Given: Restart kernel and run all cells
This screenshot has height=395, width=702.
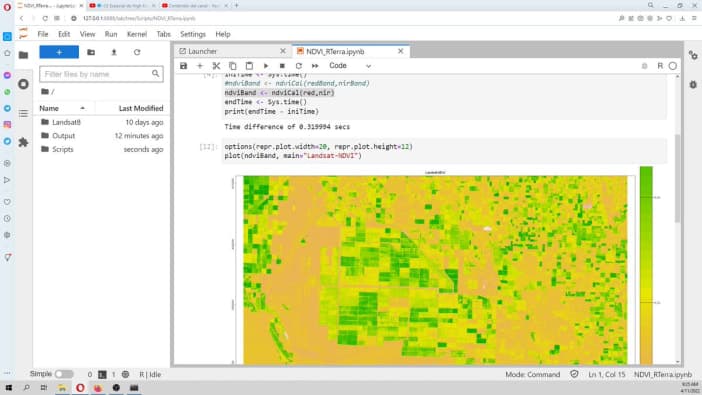Looking at the screenshot, I should click(315, 66).
